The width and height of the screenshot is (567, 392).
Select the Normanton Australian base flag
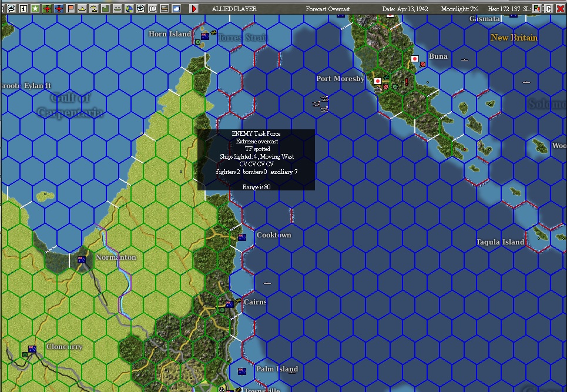(x=82, y=260)
